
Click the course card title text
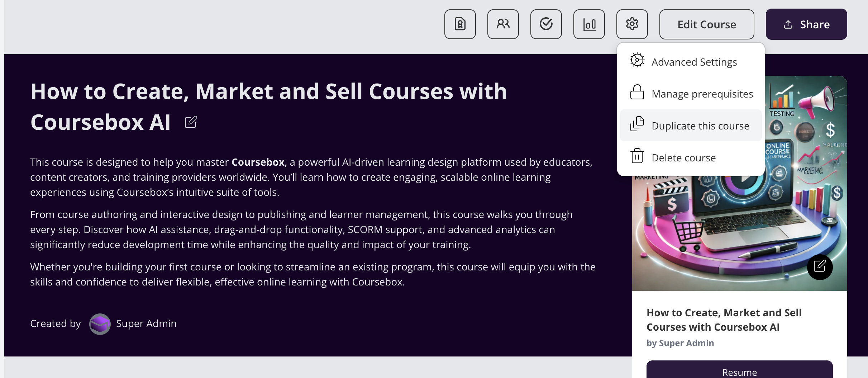coord(724,320)
